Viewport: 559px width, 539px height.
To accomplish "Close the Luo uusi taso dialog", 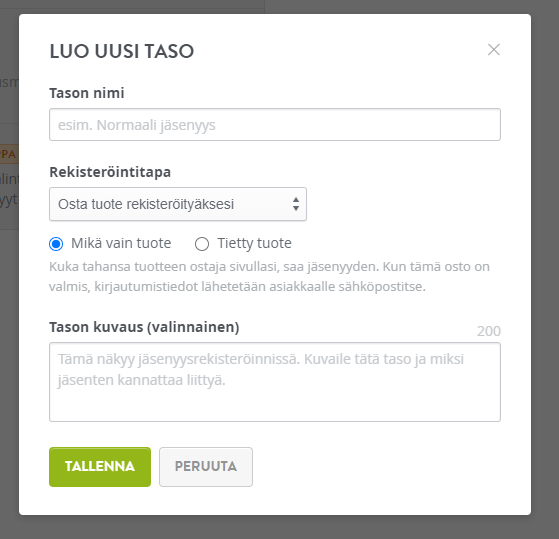I will point(494,50).
